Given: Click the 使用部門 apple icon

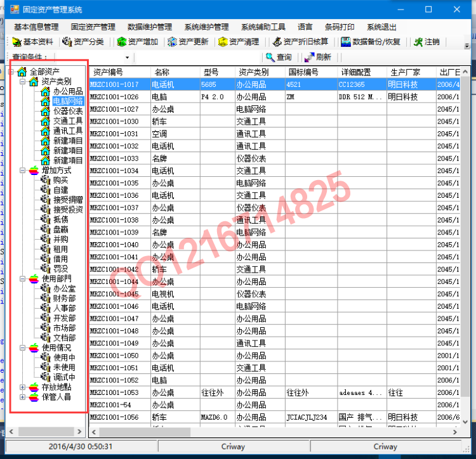Looking at the screenshot, I should 34,278.
